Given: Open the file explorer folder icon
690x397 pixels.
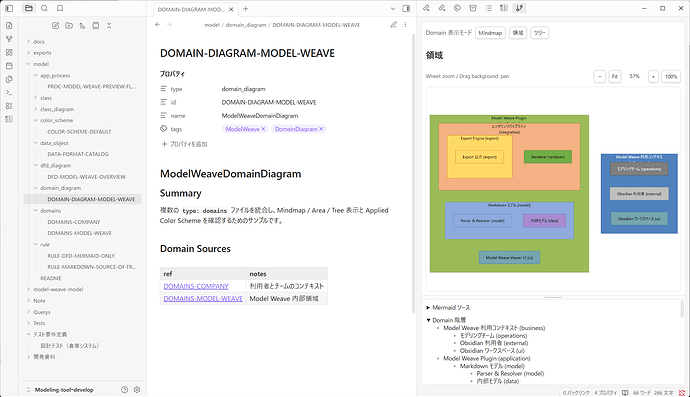Looking at the screenshot, I should click(29, 8).
